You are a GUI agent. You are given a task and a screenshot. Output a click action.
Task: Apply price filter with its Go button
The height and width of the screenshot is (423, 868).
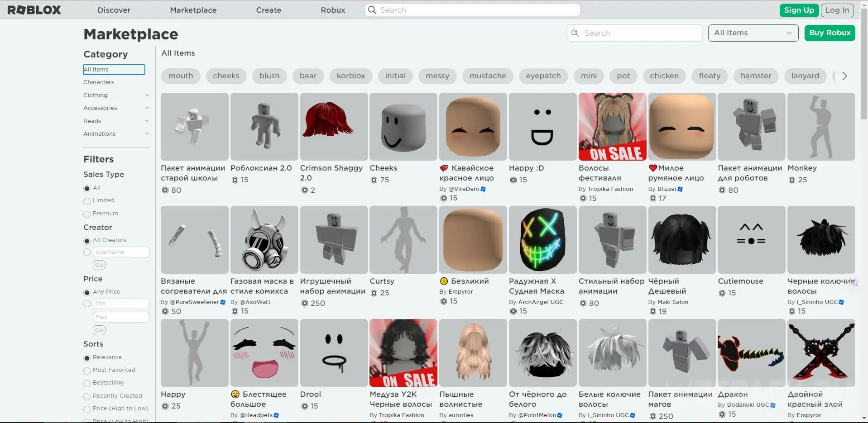(99, 330)
